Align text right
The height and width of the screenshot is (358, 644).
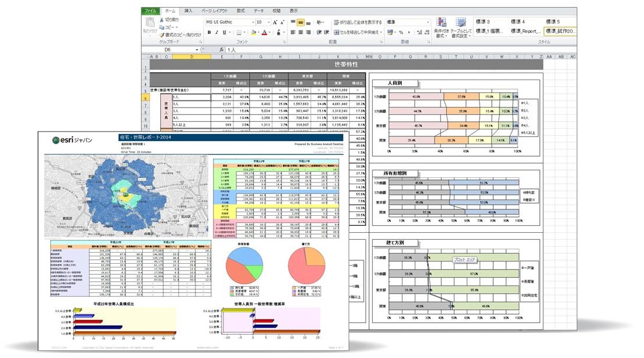[x=308, y=32]
